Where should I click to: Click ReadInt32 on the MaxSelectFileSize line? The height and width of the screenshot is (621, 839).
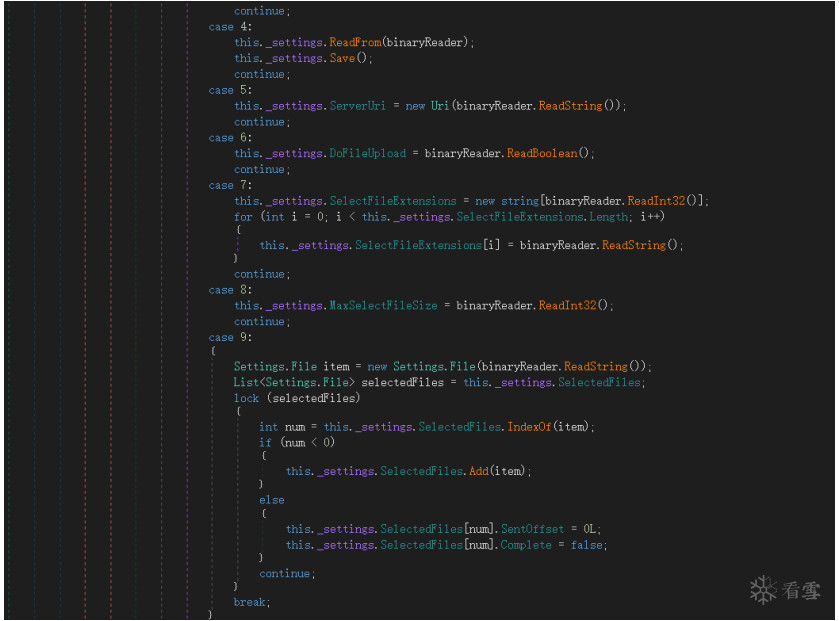(x=567, y=305)
